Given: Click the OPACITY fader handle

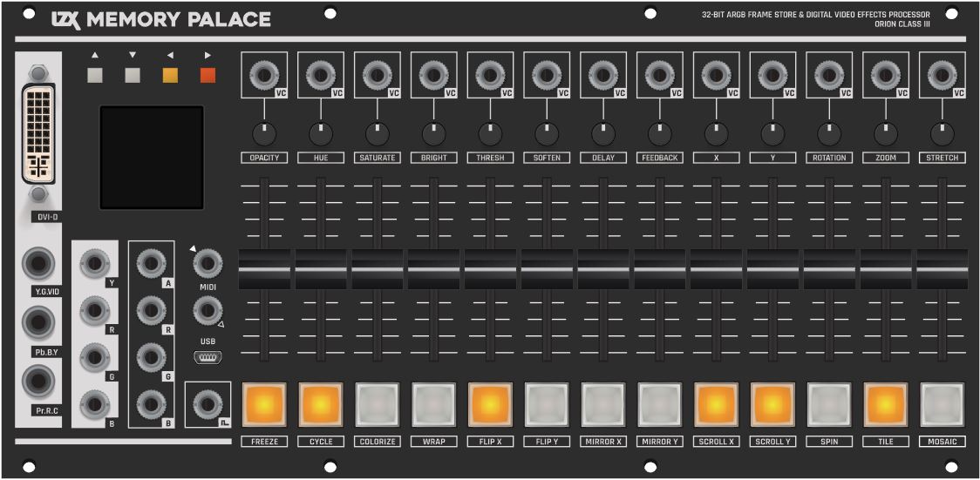Looking at the screenshot, I should click(264, 269).
